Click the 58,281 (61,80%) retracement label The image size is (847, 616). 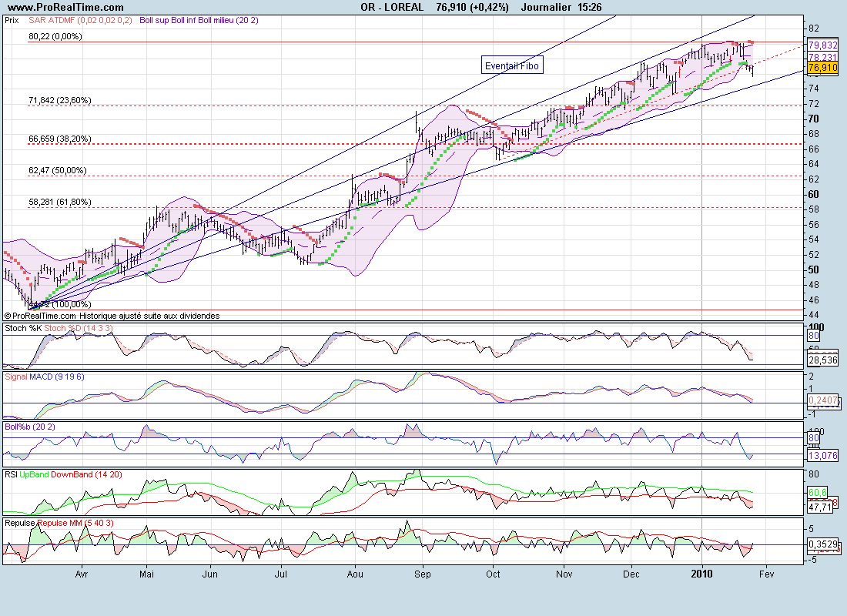coord(59,202)
